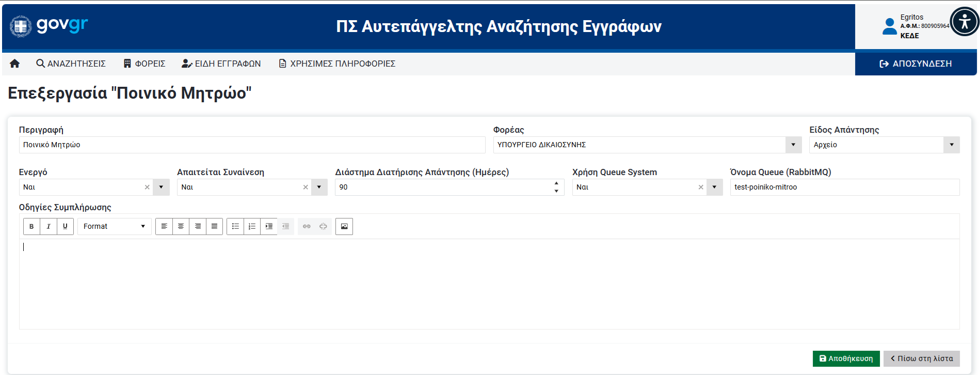Open the Format dropdown in the editor
The image size is (980, 375).
click(115, 226)
